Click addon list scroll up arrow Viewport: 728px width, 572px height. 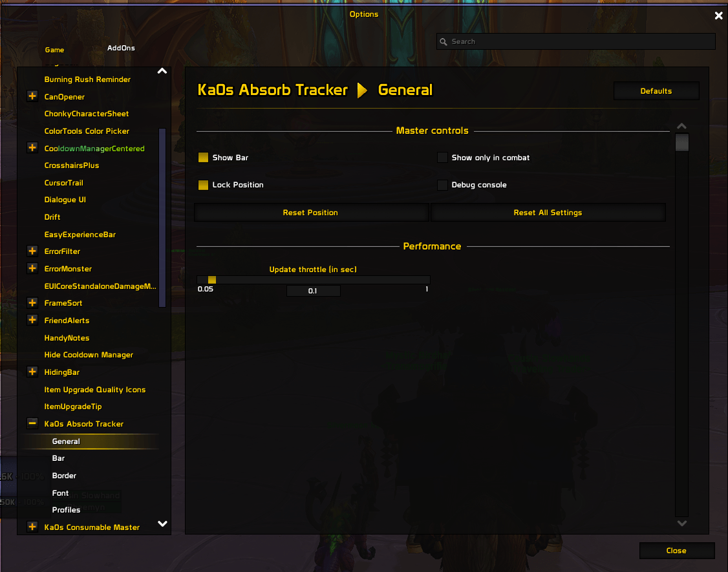[162, 71]
